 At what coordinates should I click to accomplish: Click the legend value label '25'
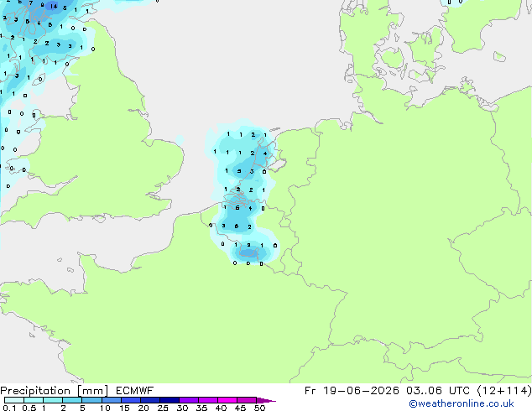tap(163, 408)
